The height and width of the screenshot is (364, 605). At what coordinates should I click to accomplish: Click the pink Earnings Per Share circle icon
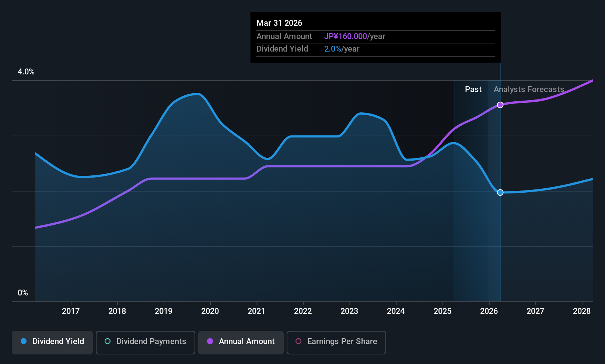[x=298, y=341]
